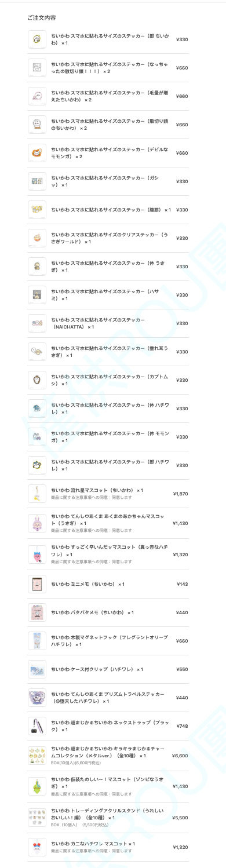Click the ゾンビなうさぎ mascot thumbnail
This screenshot has width=226, height=868.
[37, 786]
